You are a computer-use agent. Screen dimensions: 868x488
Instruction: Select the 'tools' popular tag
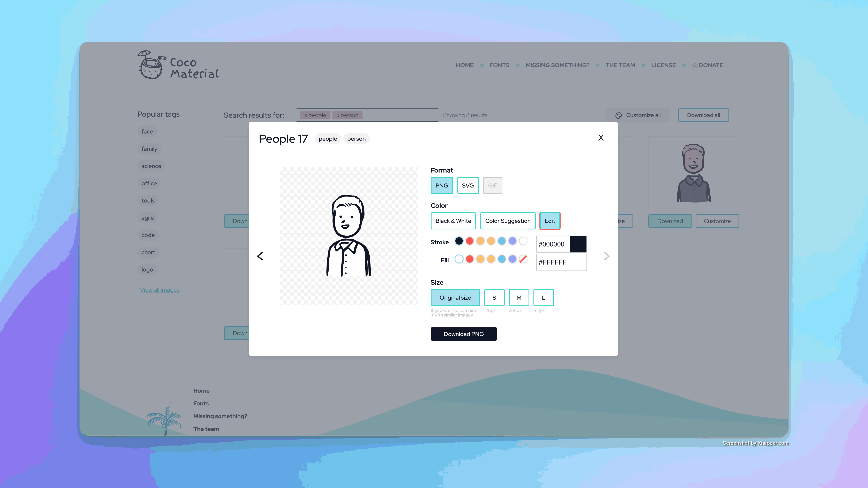tap(148, 201)
